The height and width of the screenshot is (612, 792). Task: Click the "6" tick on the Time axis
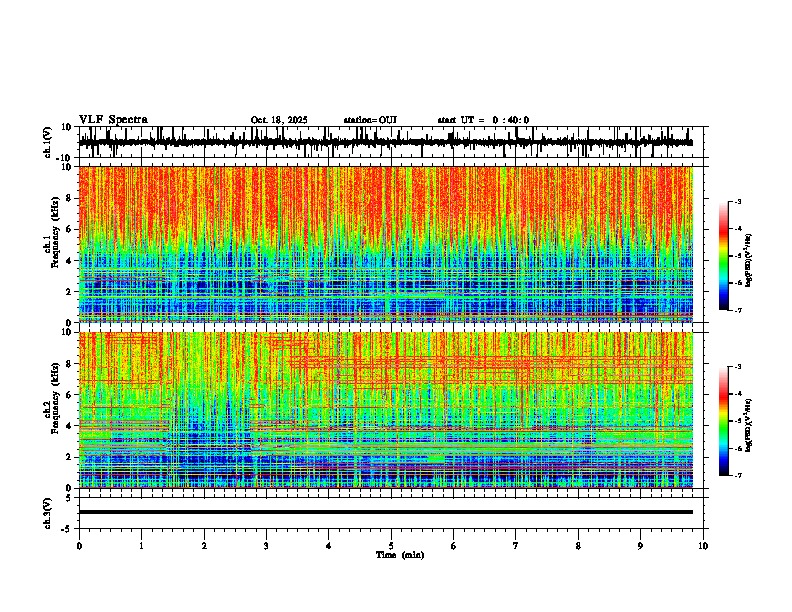(x=454, y=546)
